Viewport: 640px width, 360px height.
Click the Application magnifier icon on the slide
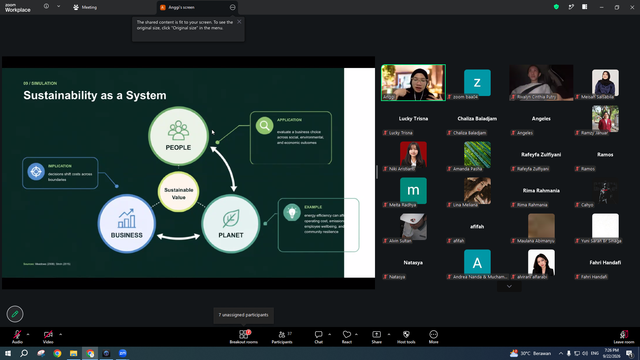pyautogui.click(x=264, y=126)
